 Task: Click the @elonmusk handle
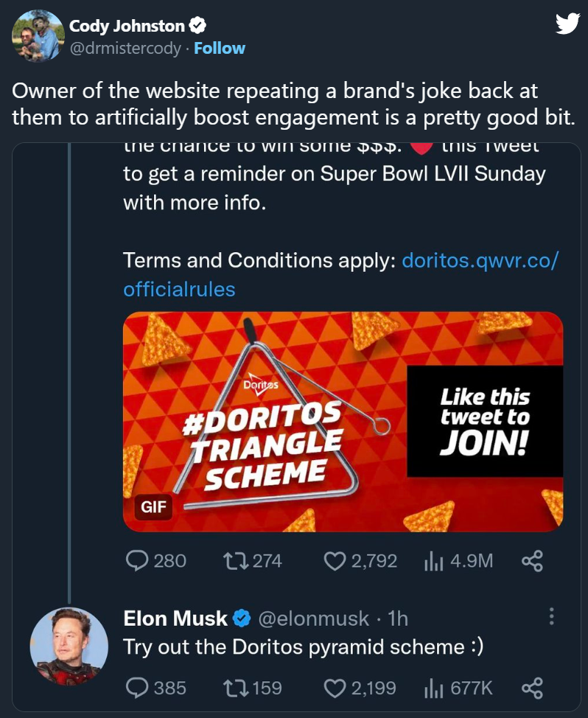point(312,618)
